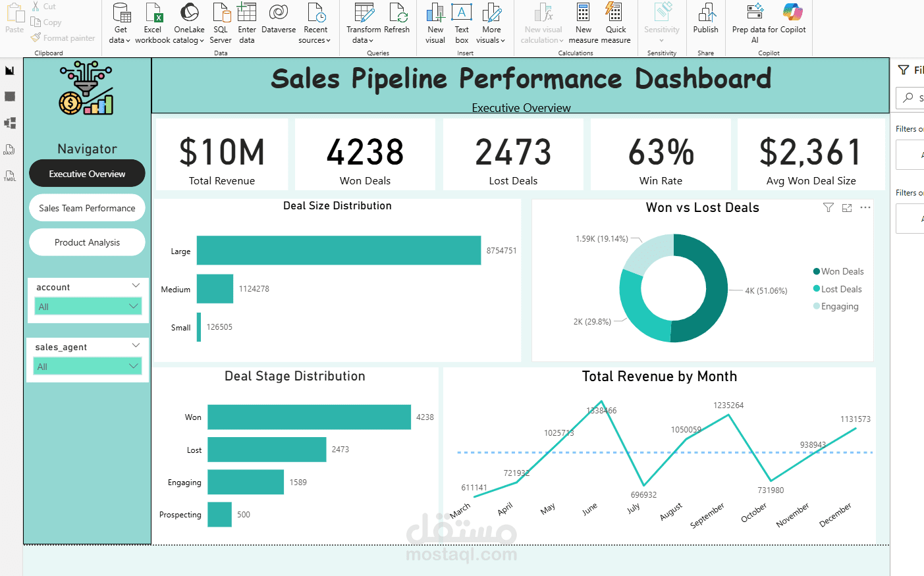The height and width of the screenshot is (576, 924).
Task: Click the Total Revenue $10M card
Action: 222,155
